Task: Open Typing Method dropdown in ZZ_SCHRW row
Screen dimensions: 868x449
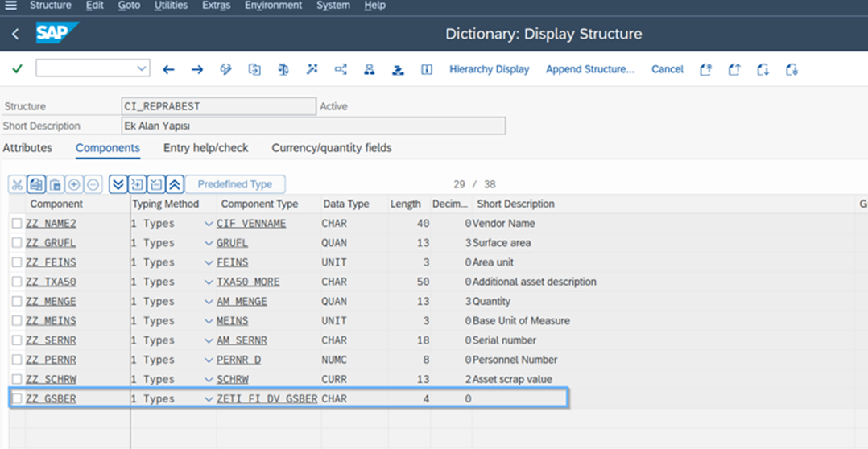Action: coord(209,379)
